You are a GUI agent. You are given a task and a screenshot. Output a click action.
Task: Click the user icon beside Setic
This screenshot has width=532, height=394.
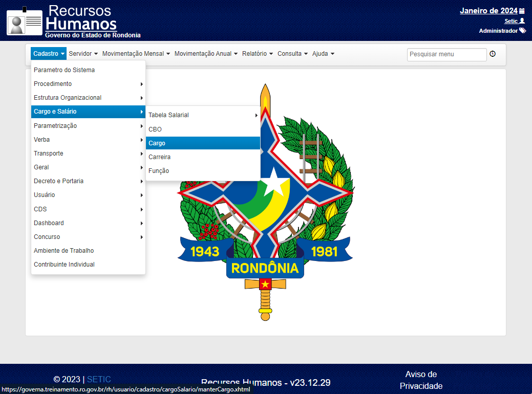point(522,21)
